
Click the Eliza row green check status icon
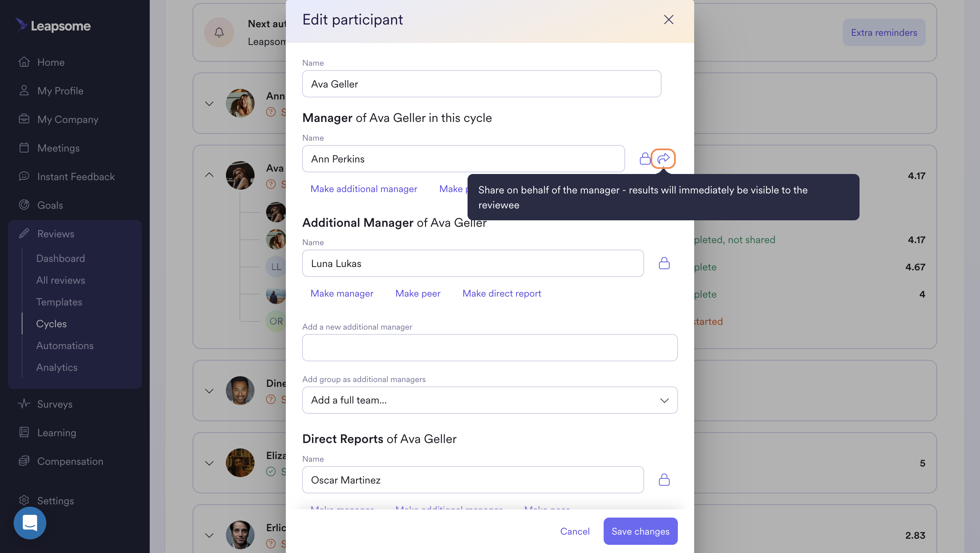(271, 472)
